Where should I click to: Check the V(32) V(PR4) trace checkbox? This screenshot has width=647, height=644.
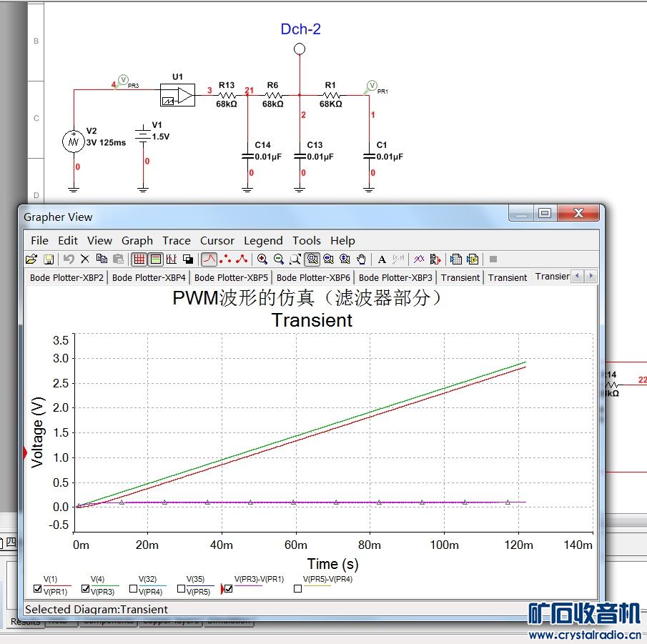click(133, 589)
